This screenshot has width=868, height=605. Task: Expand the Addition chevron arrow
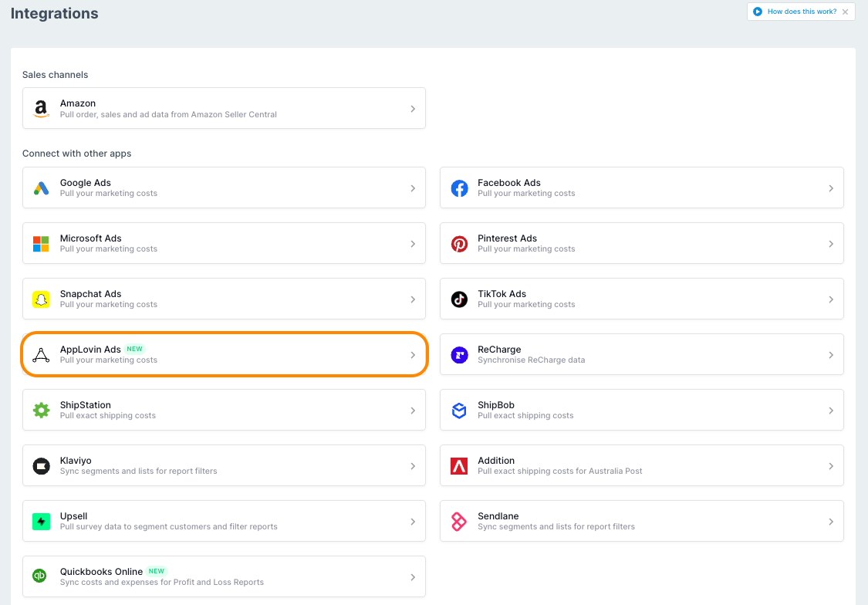click(831, 466)
